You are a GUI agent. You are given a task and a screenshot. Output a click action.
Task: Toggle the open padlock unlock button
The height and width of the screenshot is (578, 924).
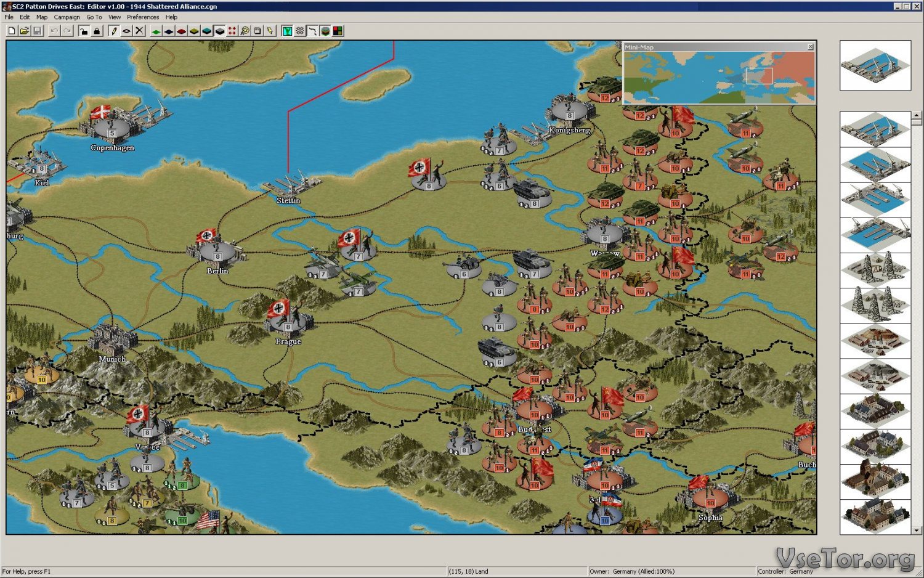84,31
